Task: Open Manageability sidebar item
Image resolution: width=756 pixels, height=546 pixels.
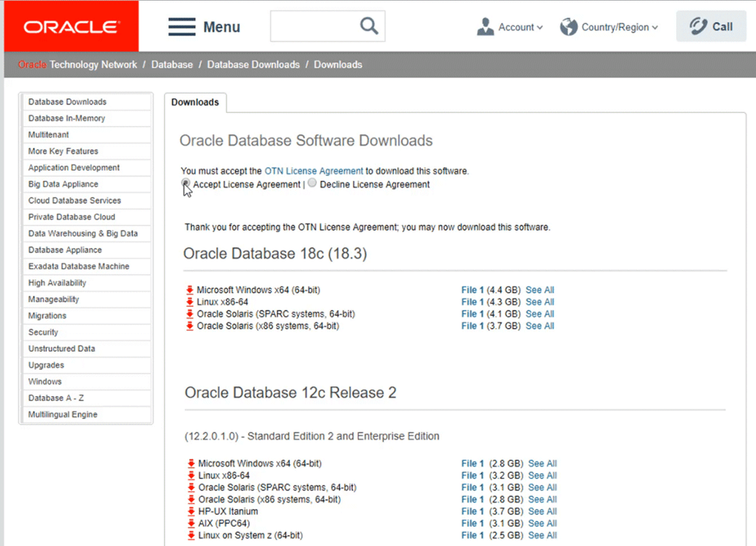Action: point(87,299)
